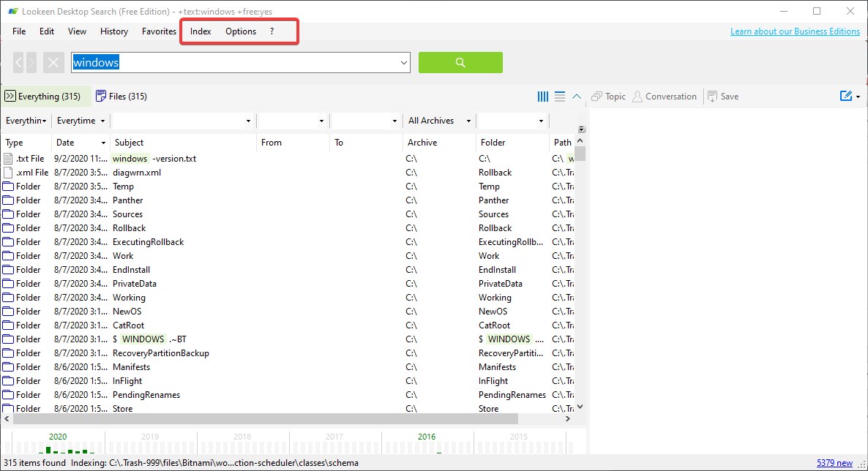The width and height of the screenshot is (868, 471).
Task: Go forward with the right arrow button
Action: coord(31,63)
